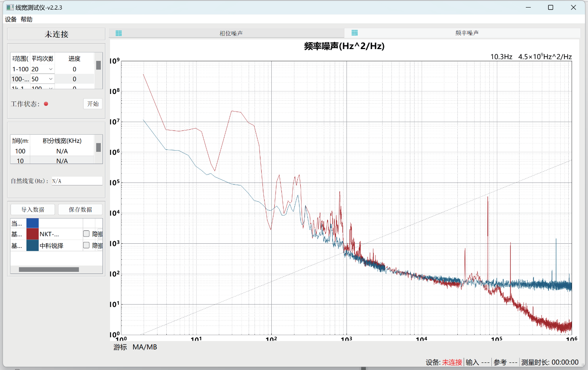Screen dimensions: 588x370
Task: Click the 频率噪声 tab grid icon
Action: [354, 33]
